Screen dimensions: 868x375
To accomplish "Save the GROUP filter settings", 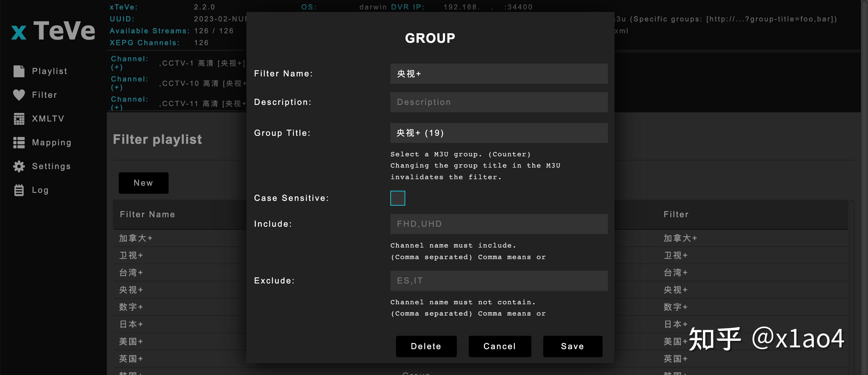I will tap(572, 346).
